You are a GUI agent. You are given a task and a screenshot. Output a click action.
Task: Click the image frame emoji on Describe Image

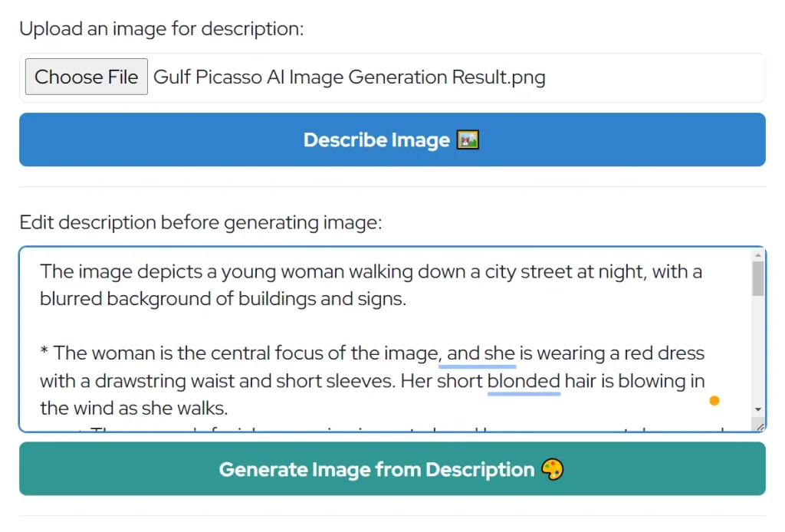[468, 140]
